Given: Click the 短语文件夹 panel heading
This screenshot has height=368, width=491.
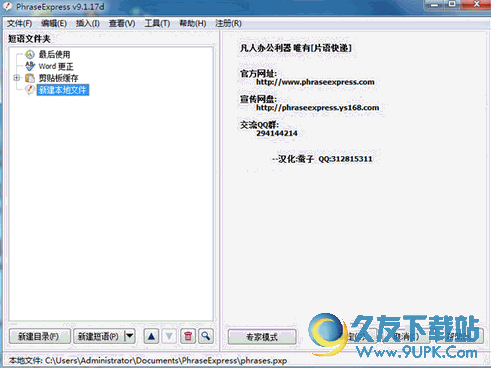Looking at the screenshot, I should click(29, 39).
